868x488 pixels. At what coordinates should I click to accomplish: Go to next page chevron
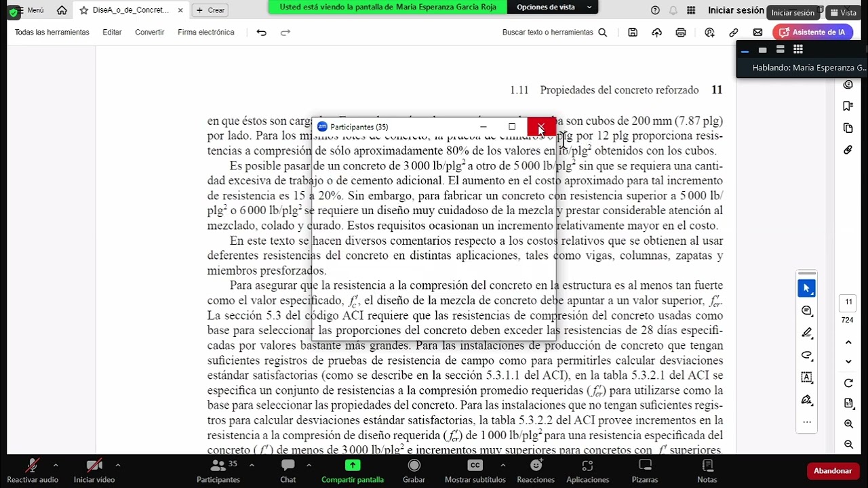coord(848,362)
